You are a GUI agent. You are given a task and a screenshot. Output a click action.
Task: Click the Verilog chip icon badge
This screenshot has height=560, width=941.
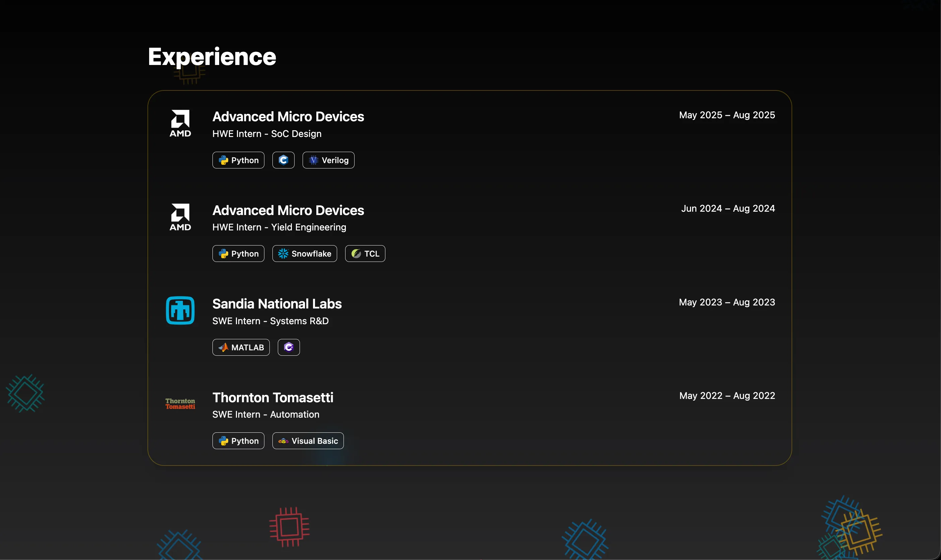pyautogui.click(x=328, y=160)
